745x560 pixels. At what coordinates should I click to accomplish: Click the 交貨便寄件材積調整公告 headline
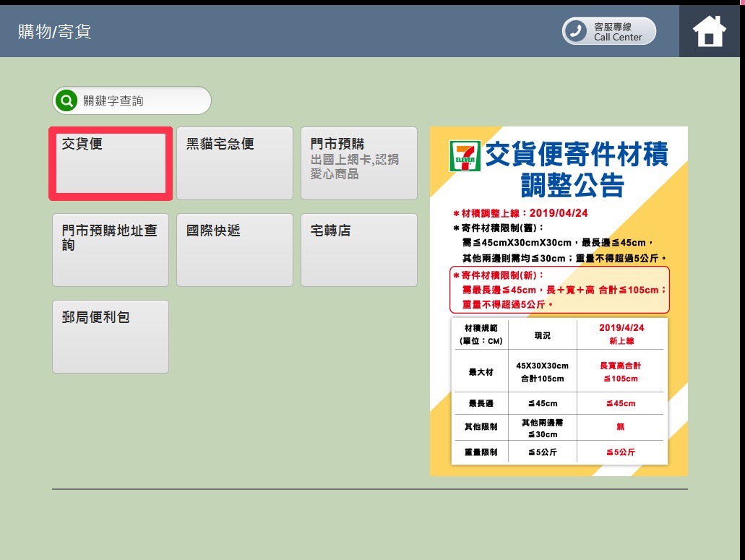pos(576,169)
